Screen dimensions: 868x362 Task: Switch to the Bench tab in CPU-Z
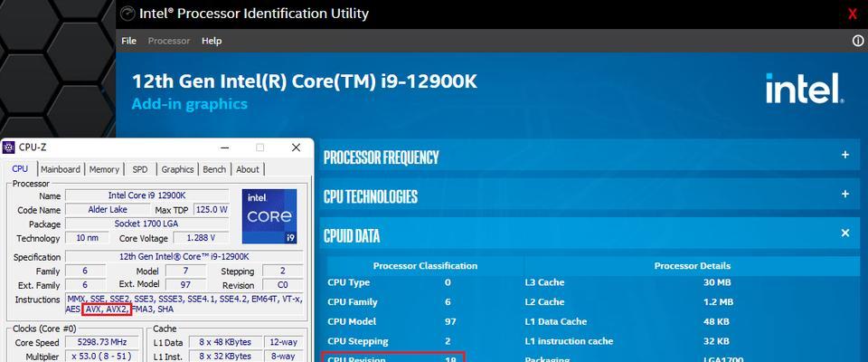click(214, 169)
